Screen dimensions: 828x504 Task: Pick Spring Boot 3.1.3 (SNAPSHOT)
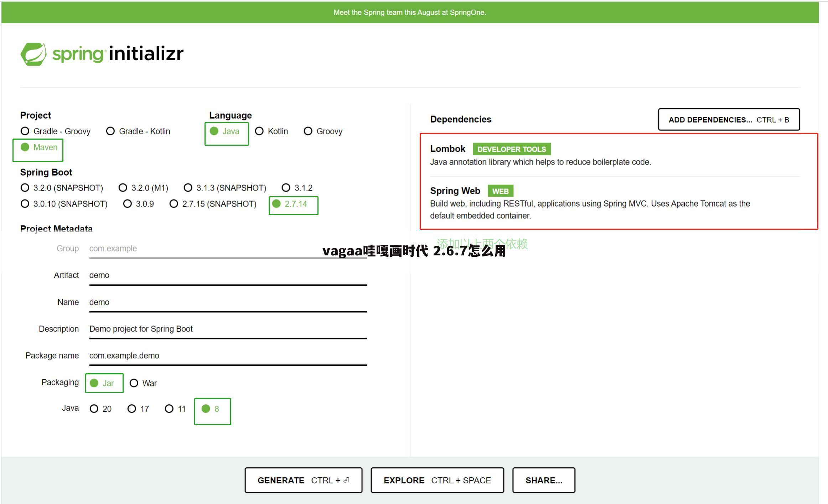click(x=225, y=188)
